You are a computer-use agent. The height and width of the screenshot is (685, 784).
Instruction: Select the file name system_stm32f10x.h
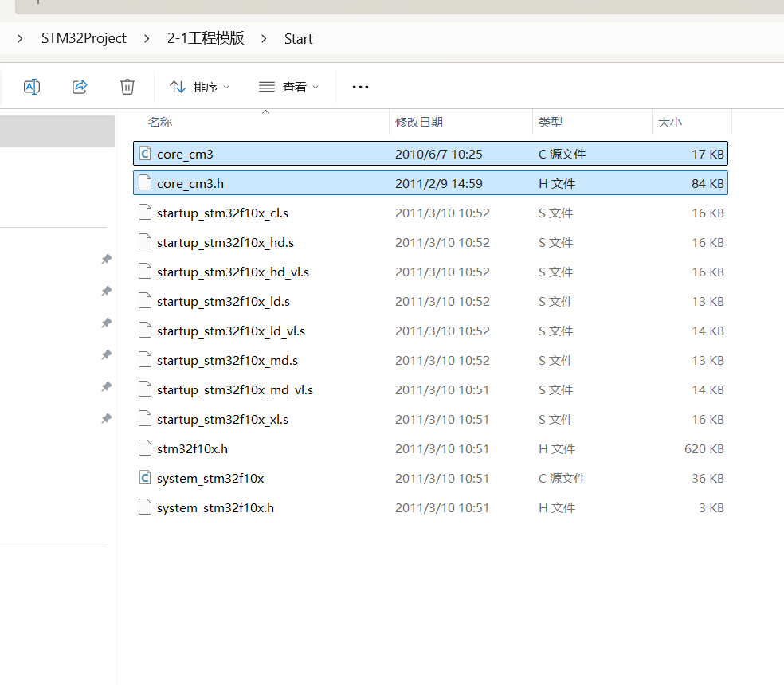pyautogui.click(x=215, y=508)
